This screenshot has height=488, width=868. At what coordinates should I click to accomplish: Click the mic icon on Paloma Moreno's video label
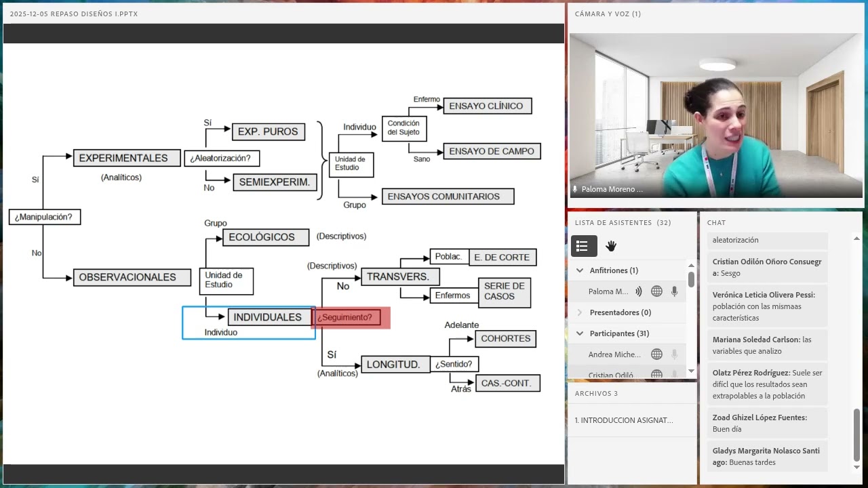[575, 190]
